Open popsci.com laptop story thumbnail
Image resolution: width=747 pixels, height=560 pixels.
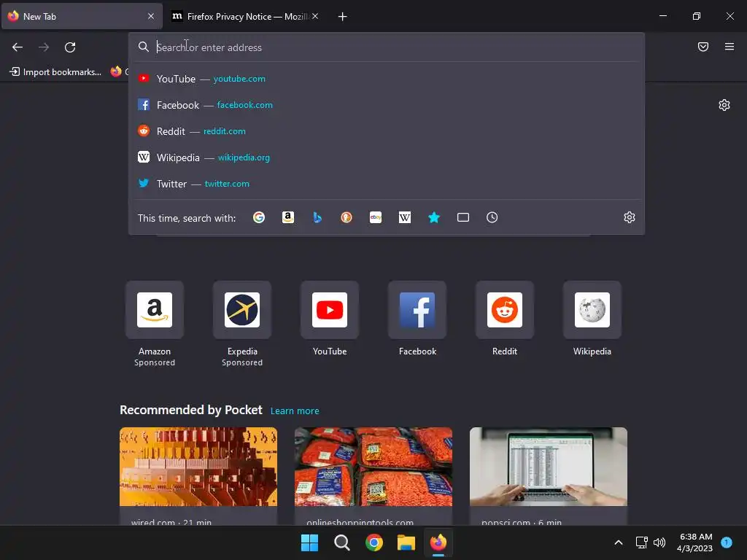point(549,467)
